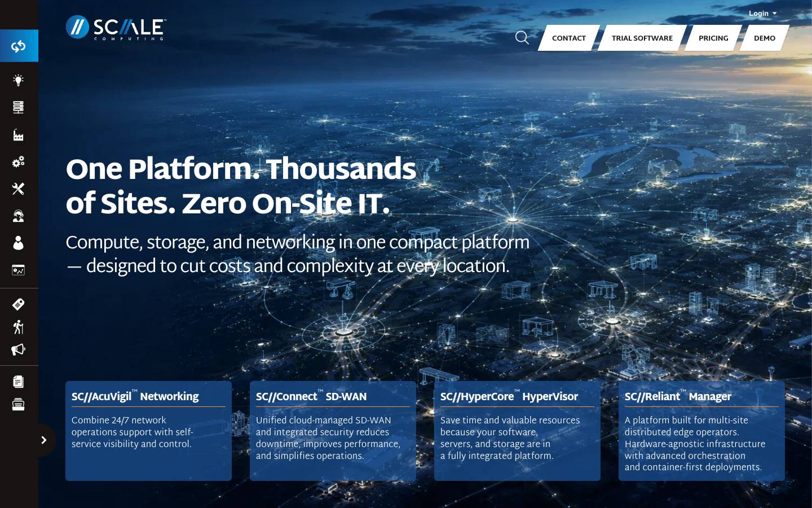Click 'Save time and valuable resources' text

tap(510, 438)
